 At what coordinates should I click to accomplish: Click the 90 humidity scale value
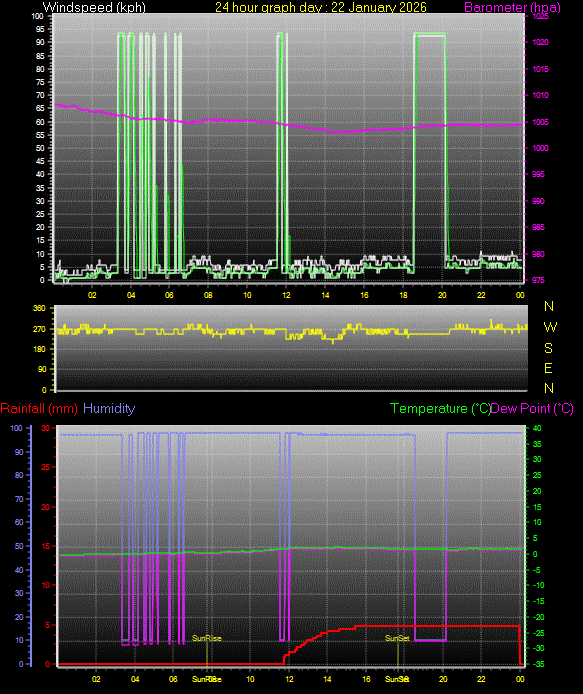click(19, 452)
